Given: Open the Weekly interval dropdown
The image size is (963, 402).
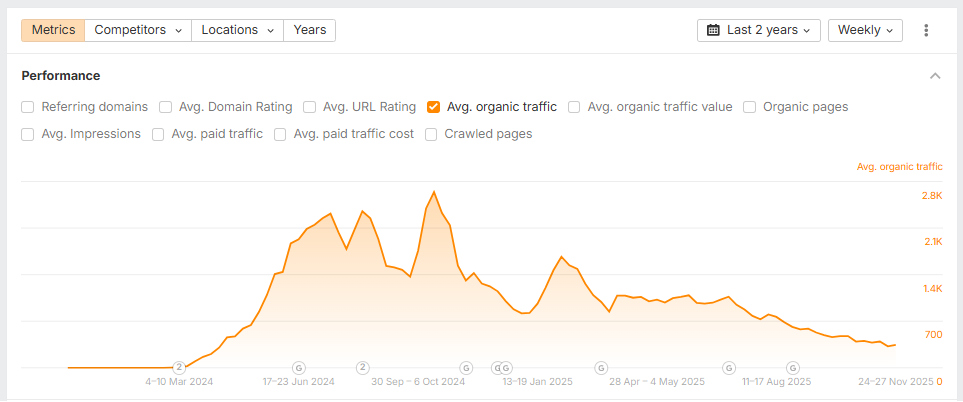Looking at the screenshot, I should 865,30.
